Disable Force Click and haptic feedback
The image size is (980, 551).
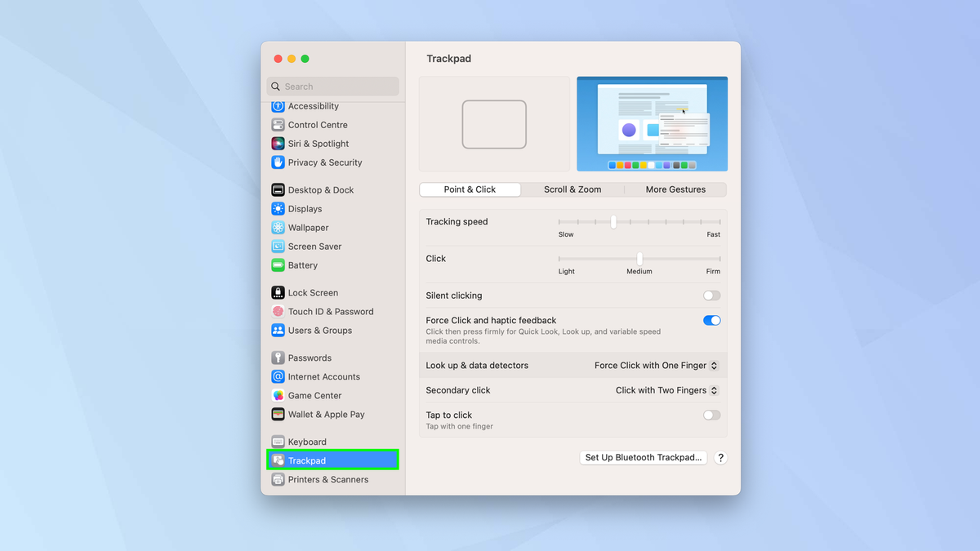710,320
